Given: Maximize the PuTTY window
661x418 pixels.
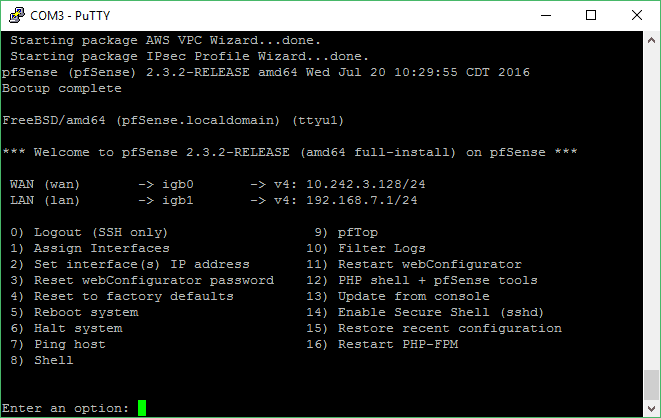Looking at the screenshot, I should click(591, 16).
